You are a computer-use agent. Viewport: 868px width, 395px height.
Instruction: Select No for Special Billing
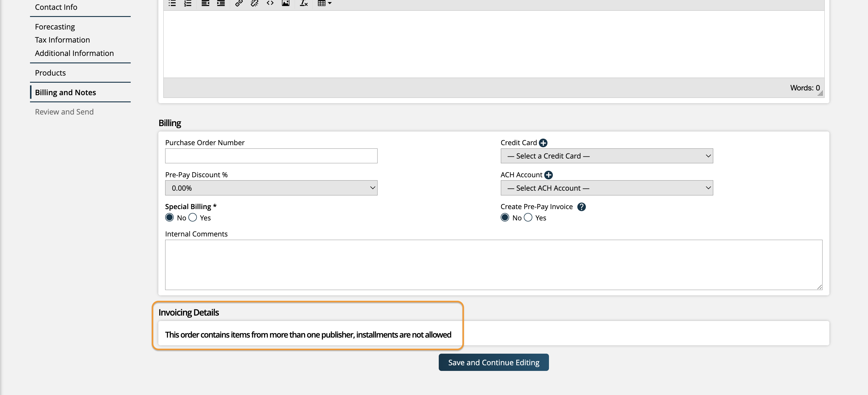tap(170, 217)
